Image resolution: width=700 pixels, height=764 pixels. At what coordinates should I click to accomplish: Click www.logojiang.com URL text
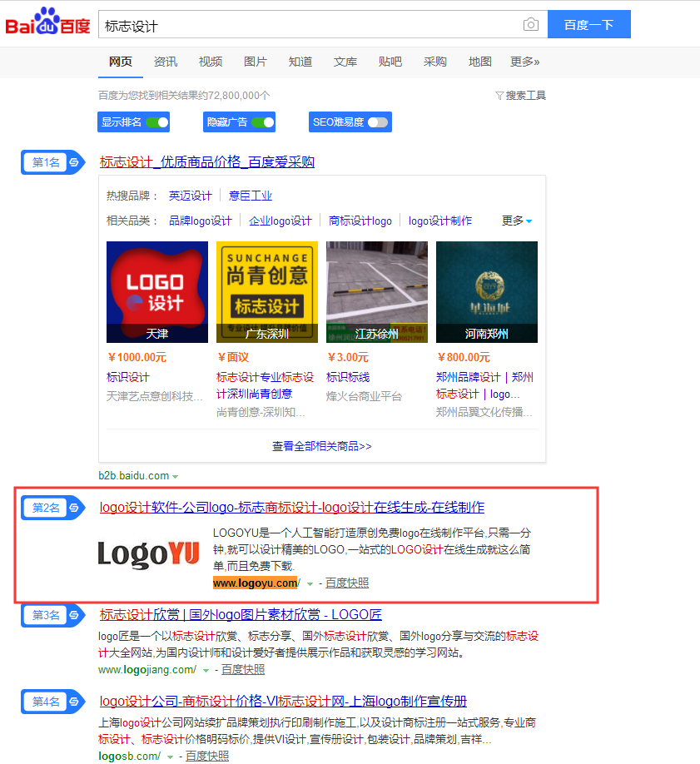147,670
